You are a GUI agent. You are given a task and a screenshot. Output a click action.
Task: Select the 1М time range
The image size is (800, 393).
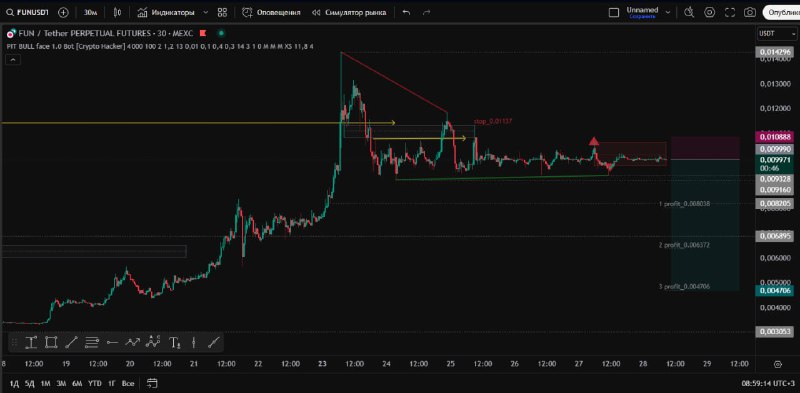coord(45,383)
